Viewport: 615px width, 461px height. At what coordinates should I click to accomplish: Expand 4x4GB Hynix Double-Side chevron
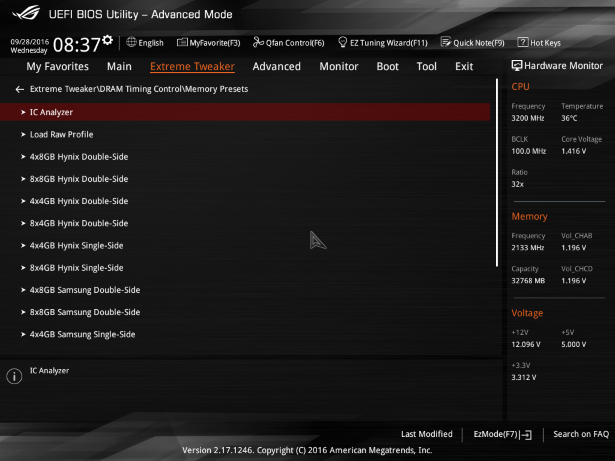[x=23, y=201]
